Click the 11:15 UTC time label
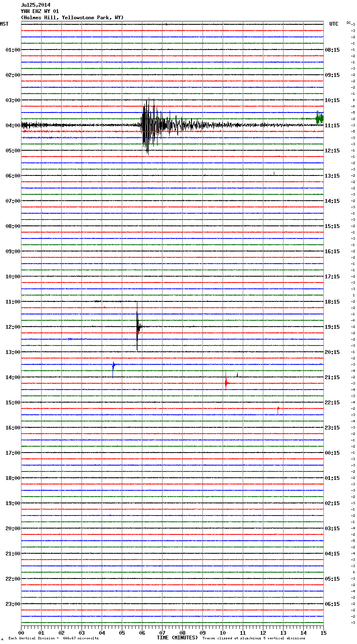The image size is (357, 644). coord(332,126)
